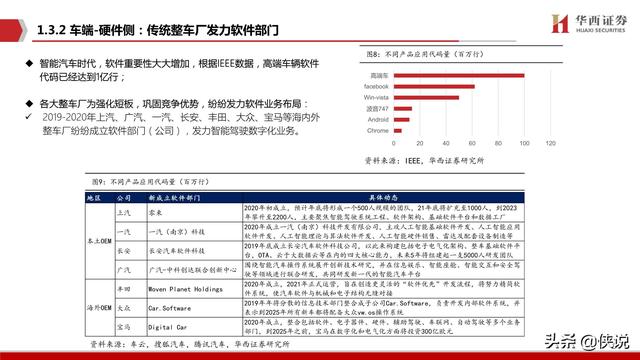Viewport: 640px width, 360px height.
Task: Click the 100 tick on chart axis
Action: tap(524, 143)
